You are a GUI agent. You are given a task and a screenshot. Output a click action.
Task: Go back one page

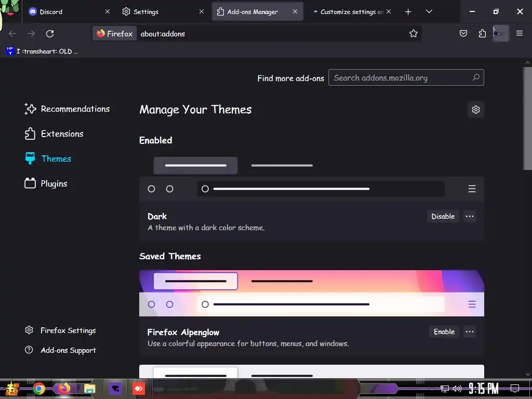[12, 34]
